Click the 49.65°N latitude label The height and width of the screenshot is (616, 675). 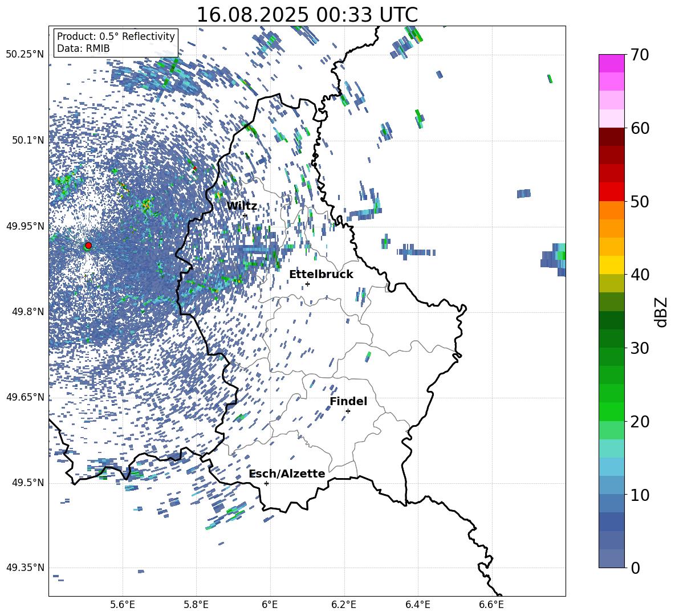click(x=25, y=397)
